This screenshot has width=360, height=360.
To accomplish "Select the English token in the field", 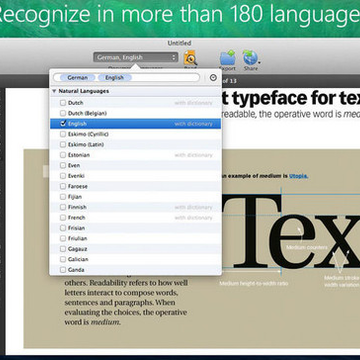I will click(114, 78).
